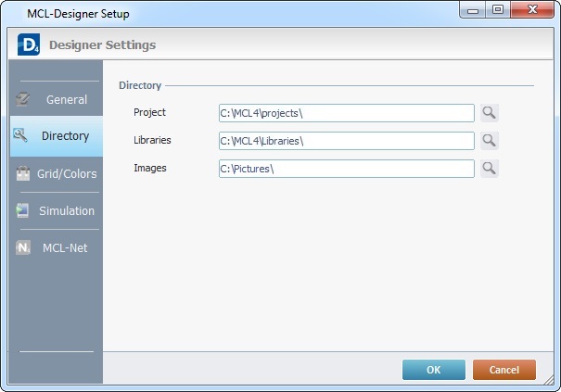The height and width of the screenshot is (392, 561).
Task: Click the Project path input field
Action: (x=346, y=113)
